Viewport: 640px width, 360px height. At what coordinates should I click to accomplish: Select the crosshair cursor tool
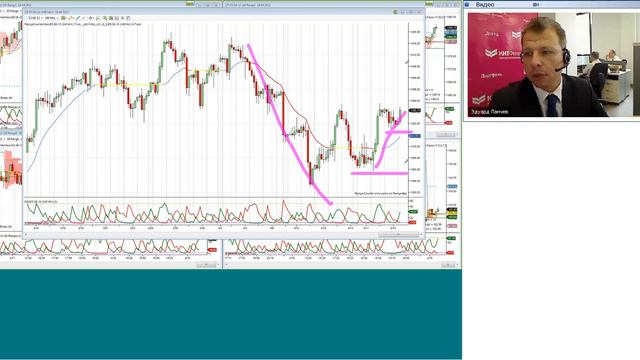[91, 18]
